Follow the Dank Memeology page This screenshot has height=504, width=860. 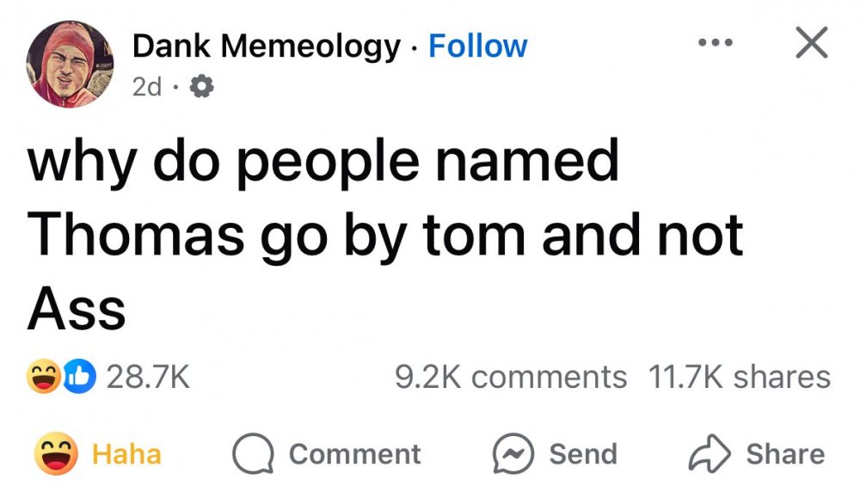coord(478,46)
